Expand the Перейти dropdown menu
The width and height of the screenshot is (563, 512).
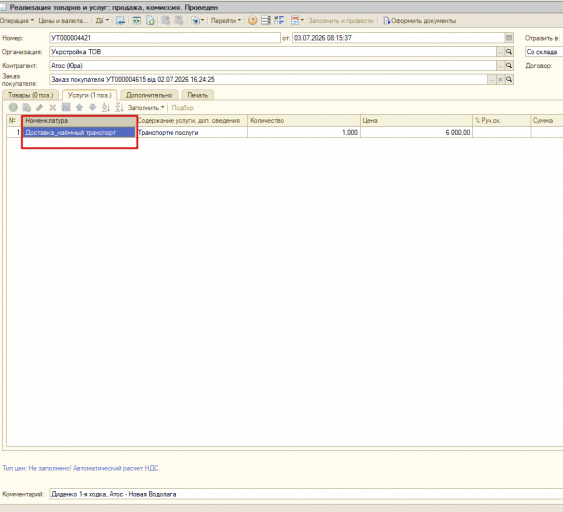pos(226,21)
